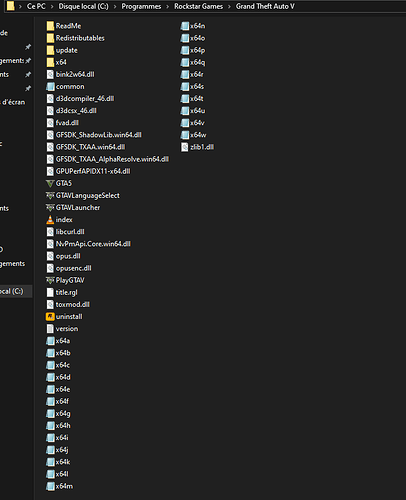
Task: Click the GTAVLauncher application icon
Action: 50,208
